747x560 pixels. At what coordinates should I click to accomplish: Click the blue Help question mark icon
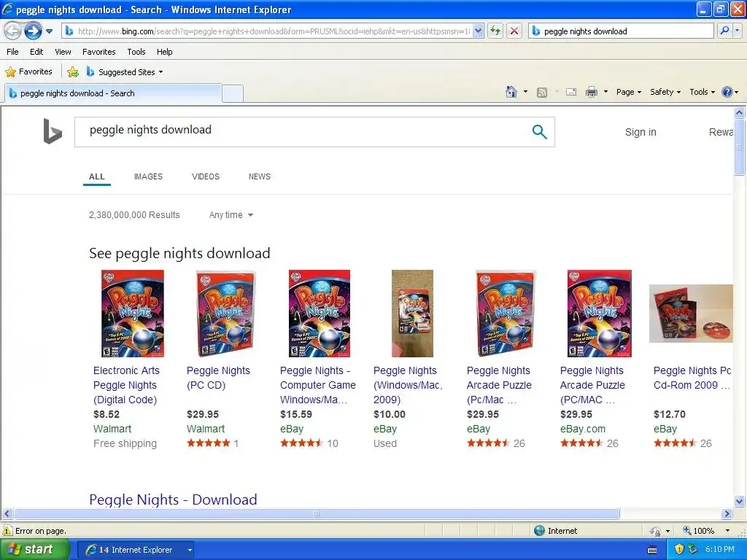point(727,92)
